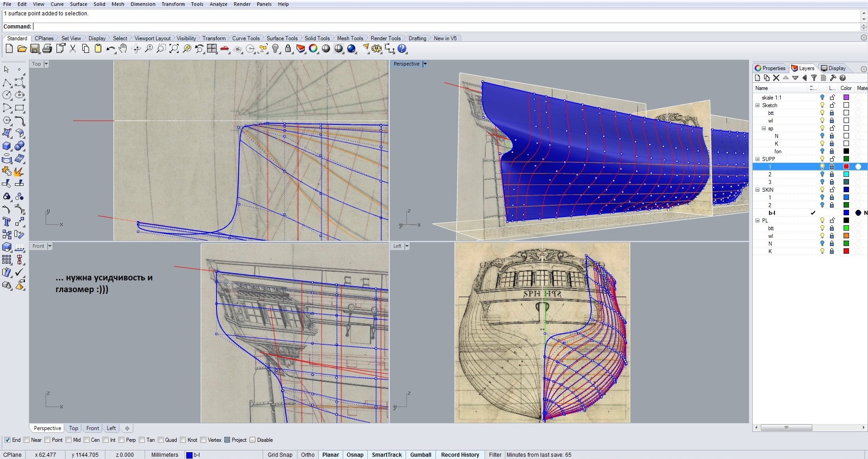Click the orange color swatch of wl layer

[846, 236]
